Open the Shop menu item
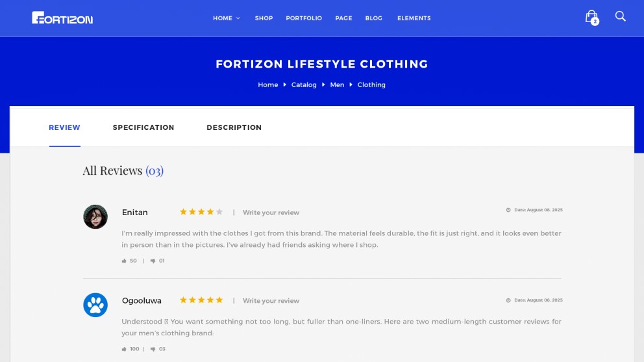644x362 pixels. coord(264,18)
